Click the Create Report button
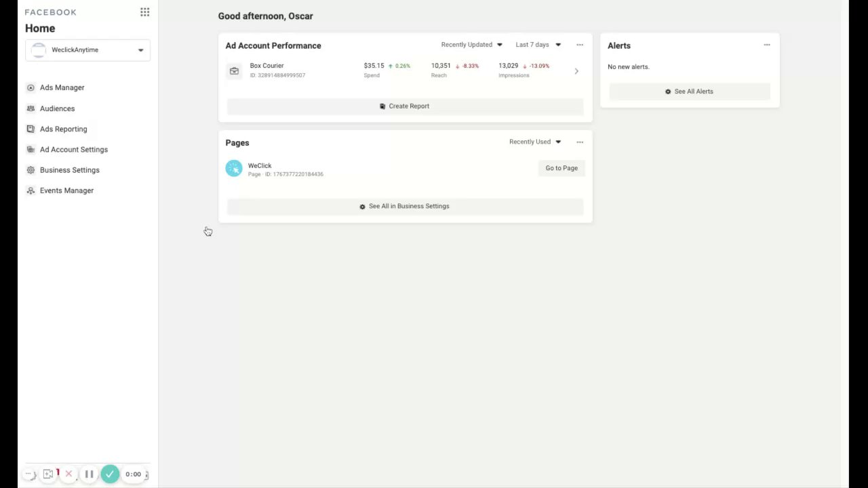The image size is (868, 488). click(405, 106)
